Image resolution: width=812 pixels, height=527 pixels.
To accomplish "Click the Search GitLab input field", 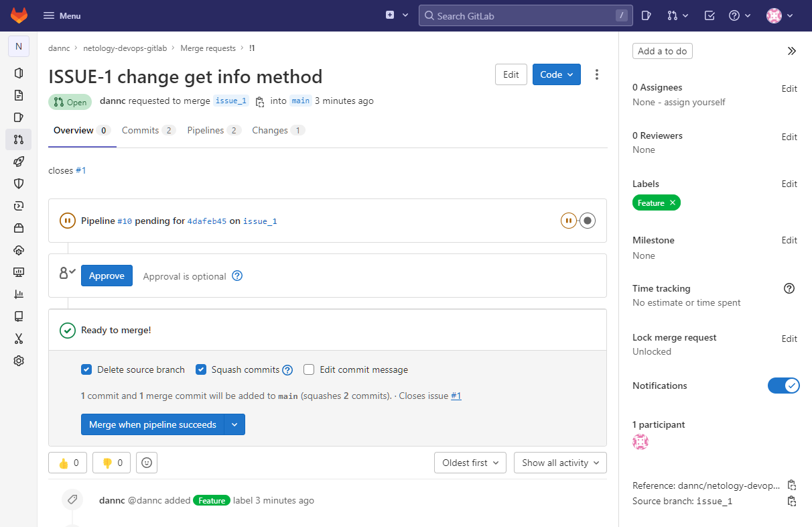I will point(525,15).
